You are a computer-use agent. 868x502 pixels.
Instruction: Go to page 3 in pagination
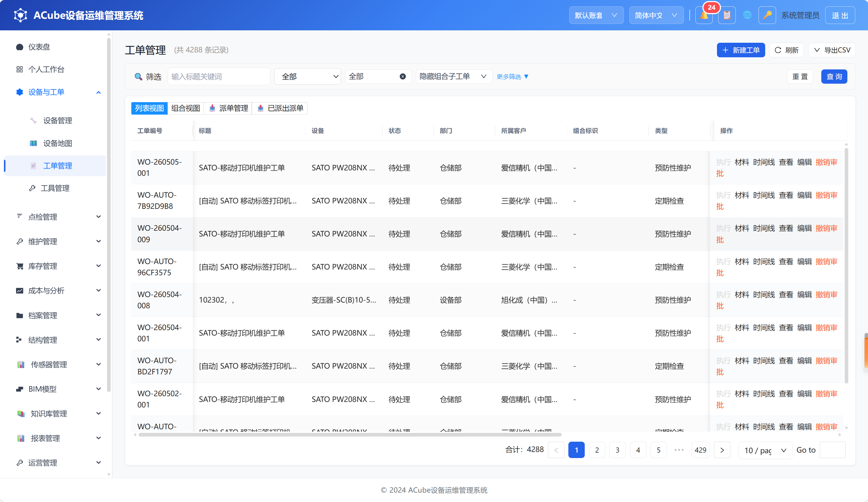click(x=617, y=450)
